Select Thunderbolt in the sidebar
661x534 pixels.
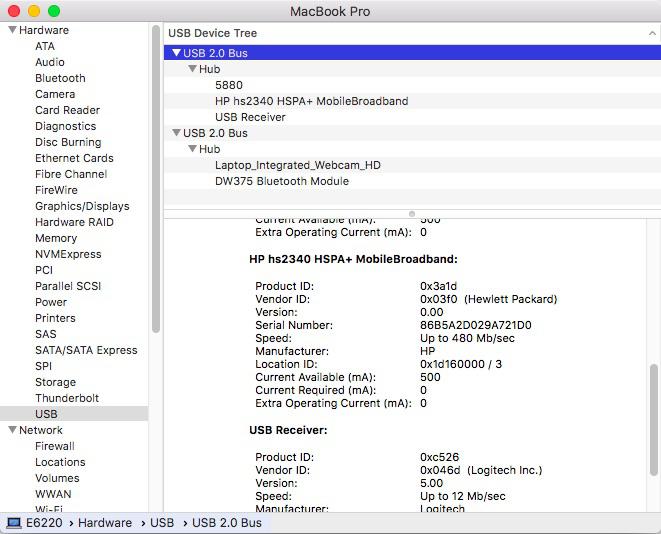tap(67, 398)
